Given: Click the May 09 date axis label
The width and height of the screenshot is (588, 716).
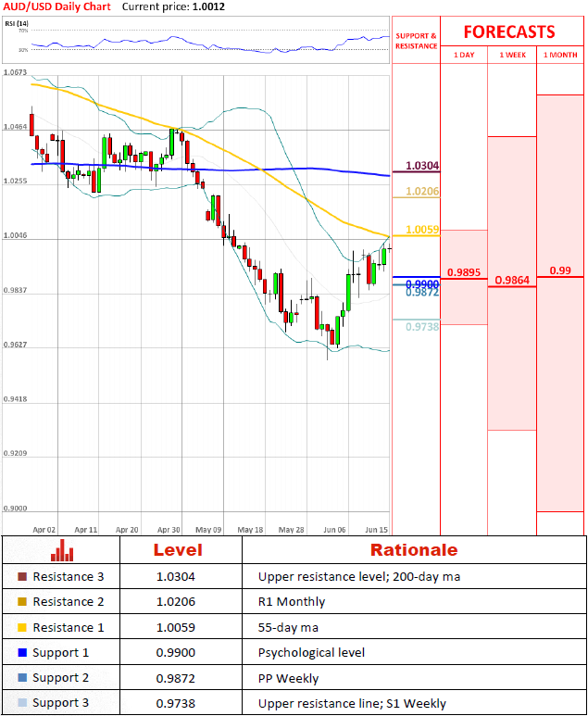Looking at the screenshot, I should [208, 530].
